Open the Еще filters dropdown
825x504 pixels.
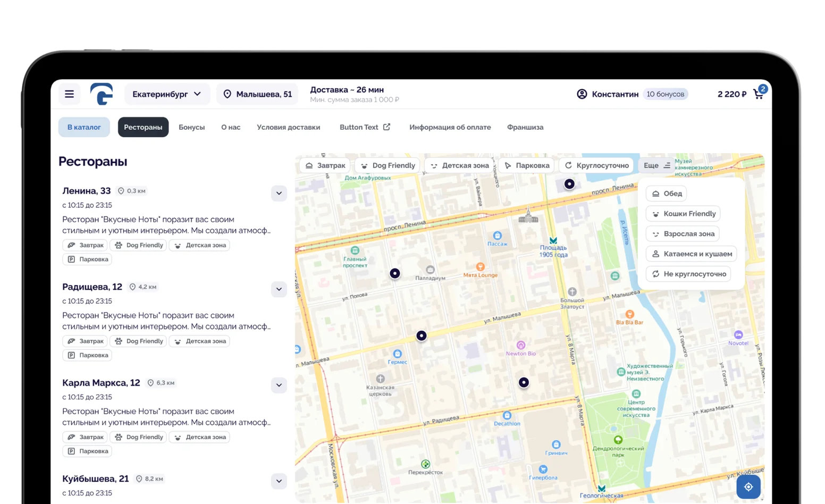(656, 165)
